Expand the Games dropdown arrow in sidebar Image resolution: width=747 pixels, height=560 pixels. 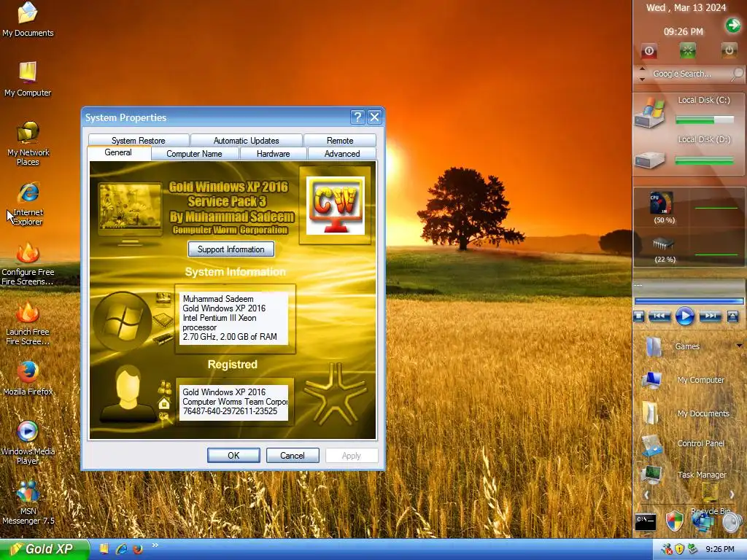point(740,346)
